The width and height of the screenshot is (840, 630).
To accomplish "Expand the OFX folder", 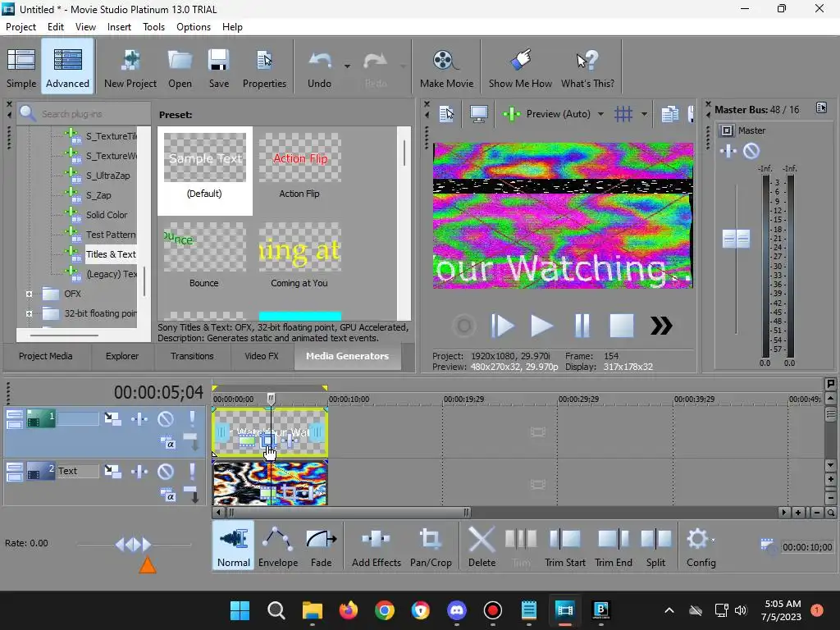I will [x=29, y=294].
